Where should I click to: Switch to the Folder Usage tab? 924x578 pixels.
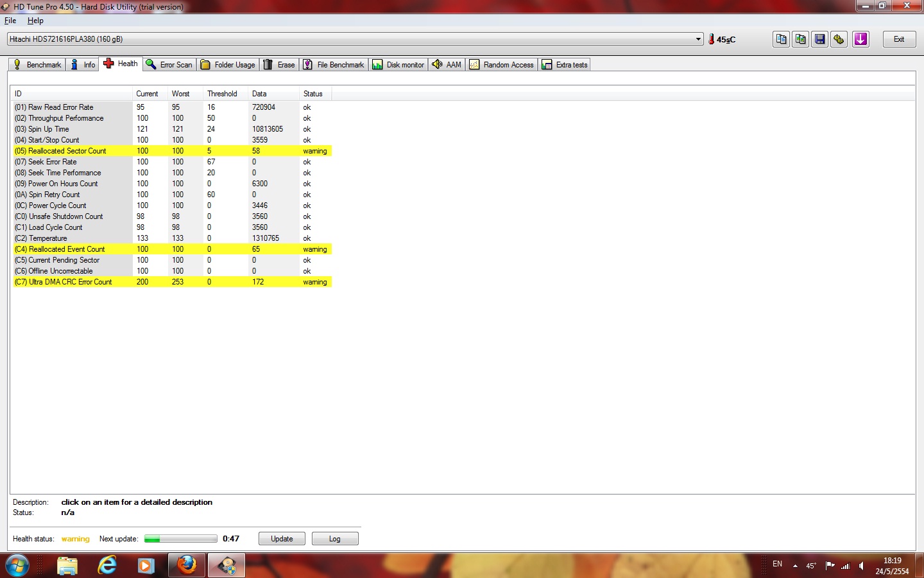(228, 65)
